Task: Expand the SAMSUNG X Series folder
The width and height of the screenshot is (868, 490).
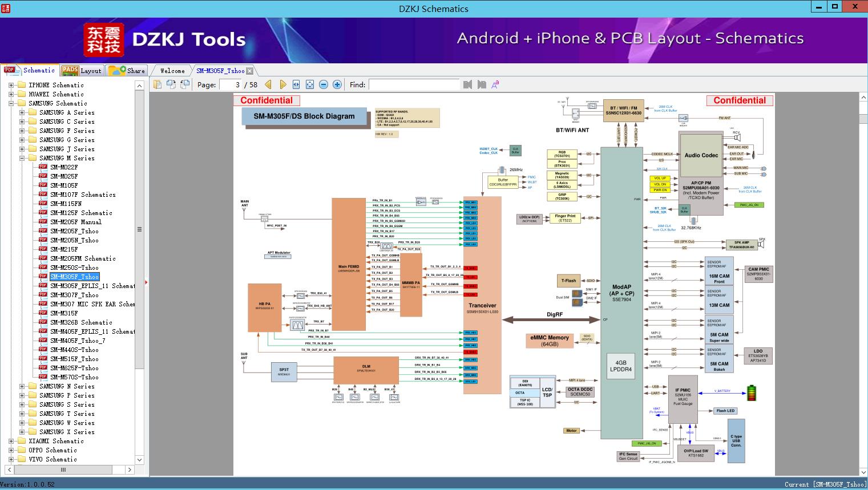Action: point(22,432)
